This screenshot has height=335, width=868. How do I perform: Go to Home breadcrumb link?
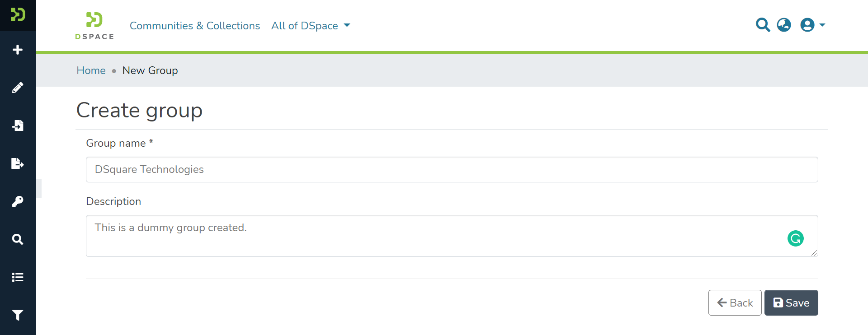(91, 70)
